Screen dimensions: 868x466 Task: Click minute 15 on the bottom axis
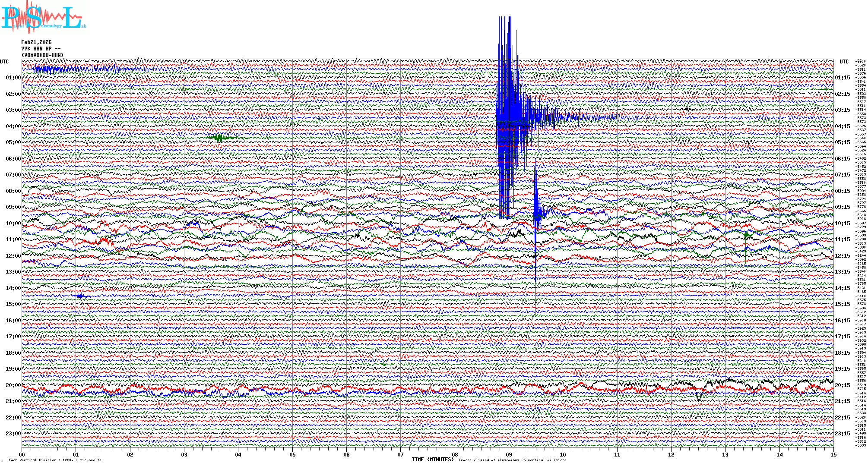[833, 454]
